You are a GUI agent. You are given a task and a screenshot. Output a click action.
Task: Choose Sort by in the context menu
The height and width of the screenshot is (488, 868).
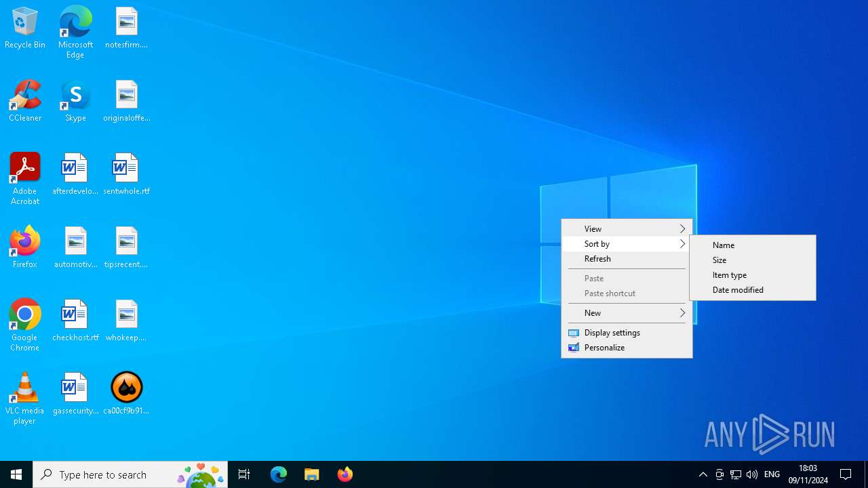pos(627,244)
